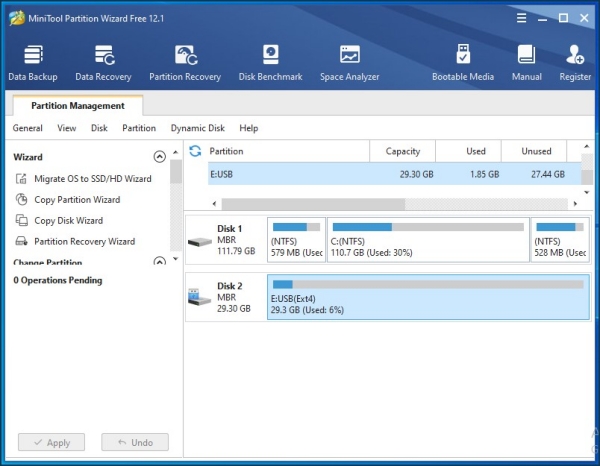Select the Partition Management tab
600x466 pixels.
click(78, 106)
